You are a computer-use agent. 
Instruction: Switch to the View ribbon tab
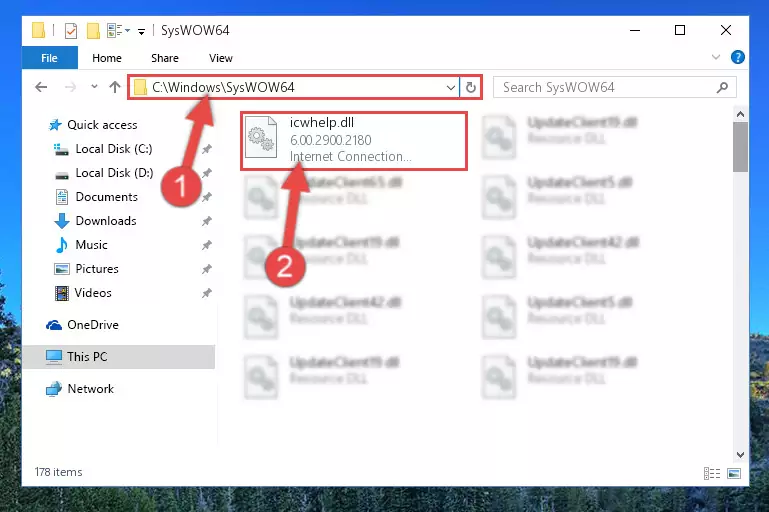[x=221, y=58]
